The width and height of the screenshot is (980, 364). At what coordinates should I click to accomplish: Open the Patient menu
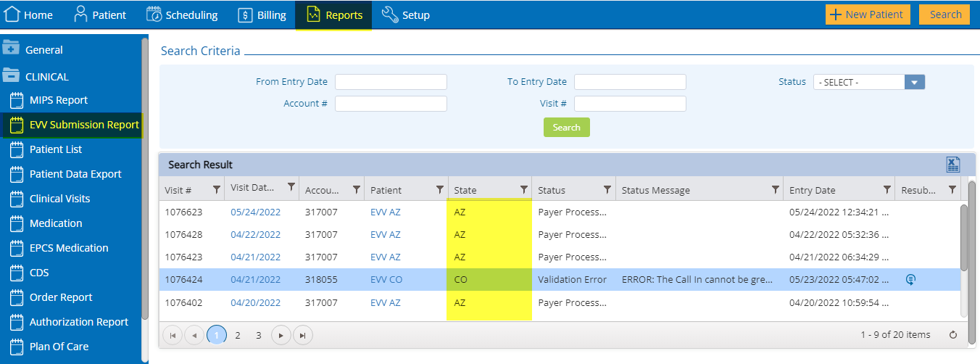pyautogui.click(x=100, y=15)
